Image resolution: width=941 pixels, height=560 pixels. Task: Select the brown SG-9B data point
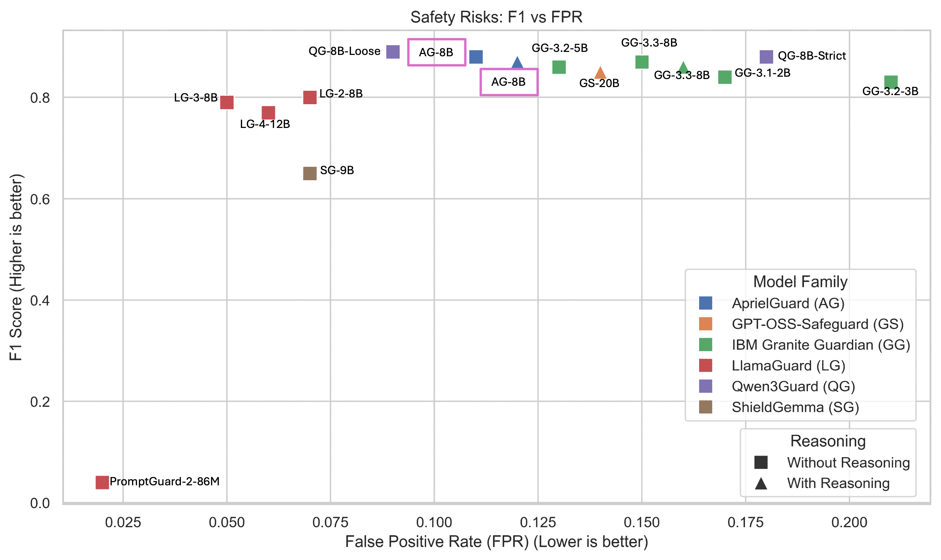click(310, 173)
